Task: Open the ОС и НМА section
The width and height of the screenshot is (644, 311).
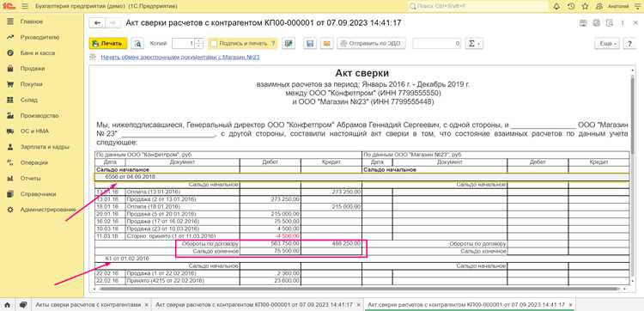Action: [x=34, y=131]
